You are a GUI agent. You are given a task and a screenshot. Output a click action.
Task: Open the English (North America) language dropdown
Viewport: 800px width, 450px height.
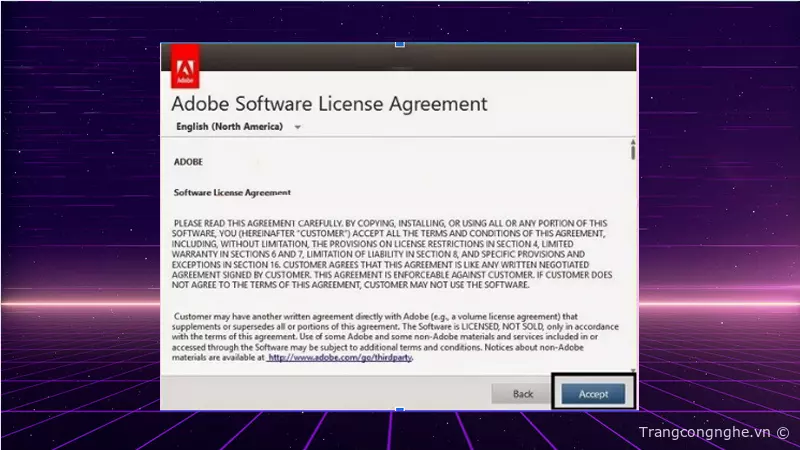pos(229,127)
